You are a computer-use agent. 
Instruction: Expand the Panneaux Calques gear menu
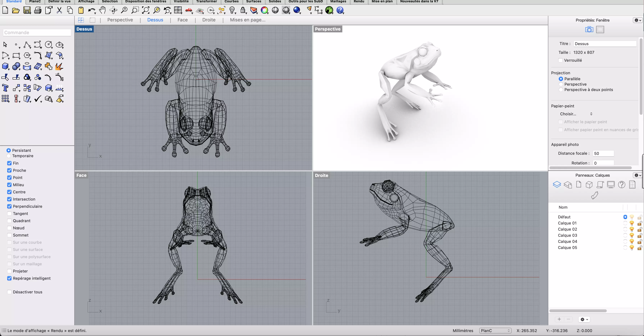point(638,175)
